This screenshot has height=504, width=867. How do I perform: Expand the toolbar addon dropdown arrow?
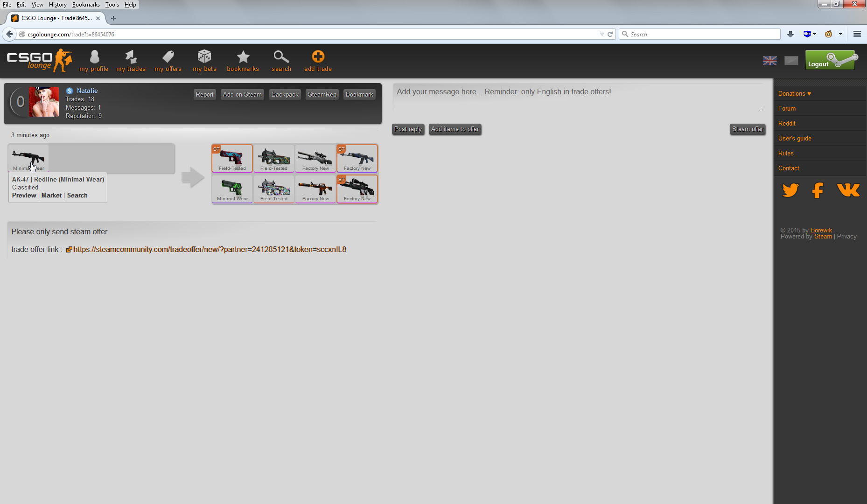click(840, 34)
